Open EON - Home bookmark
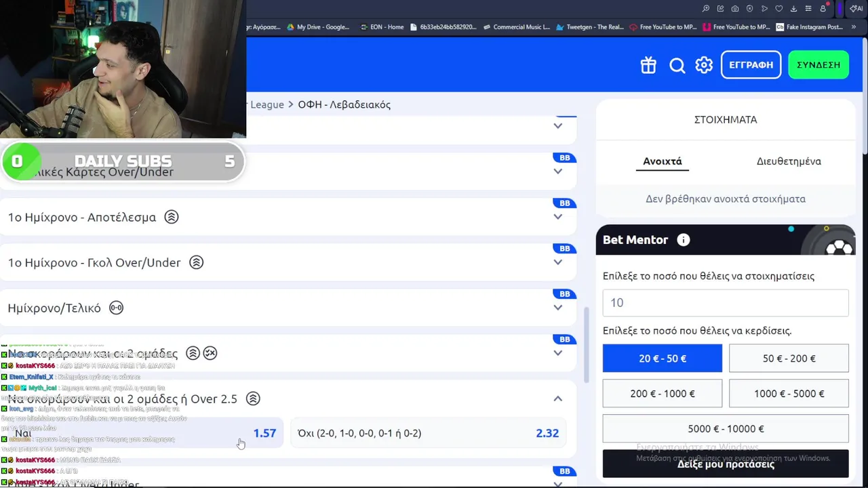This screenshot has height=488, width=868. (381, 27)
